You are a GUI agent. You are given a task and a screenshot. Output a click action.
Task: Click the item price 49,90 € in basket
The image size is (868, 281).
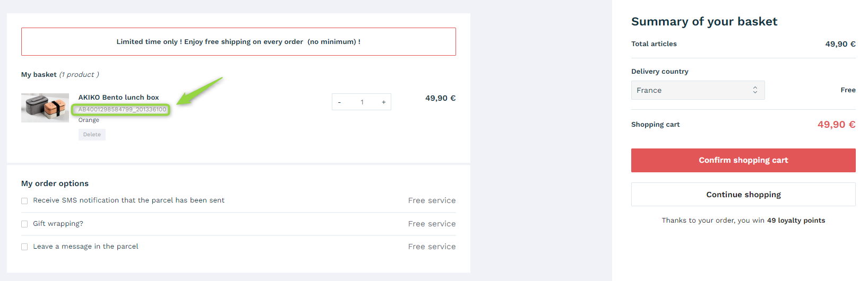coord(440,98)
